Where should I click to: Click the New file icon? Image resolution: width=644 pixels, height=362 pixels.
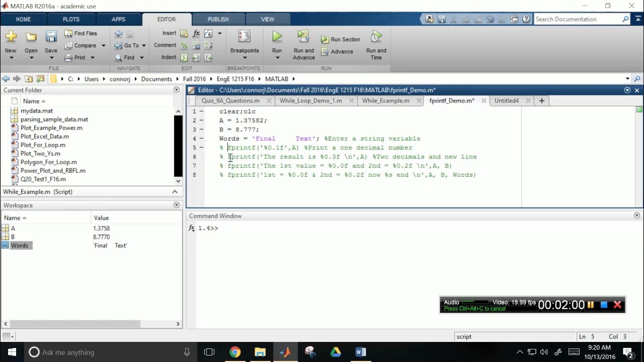[11, 37]
